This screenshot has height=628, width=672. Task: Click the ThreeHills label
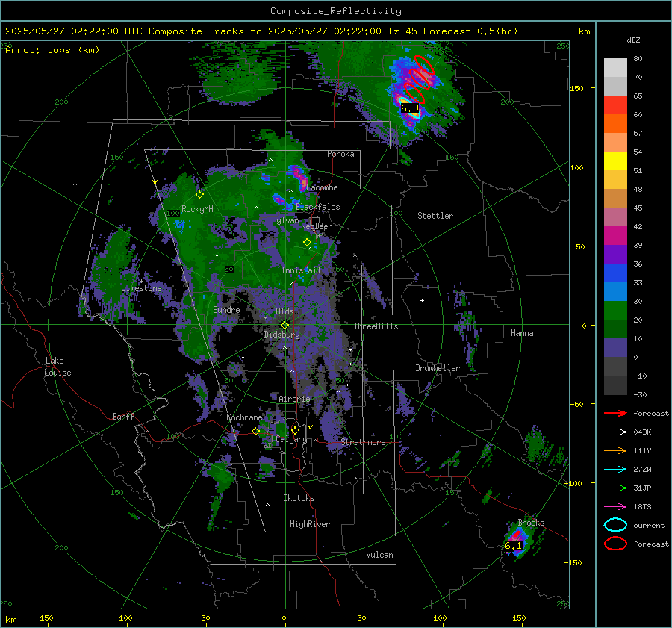click(376, 326)
